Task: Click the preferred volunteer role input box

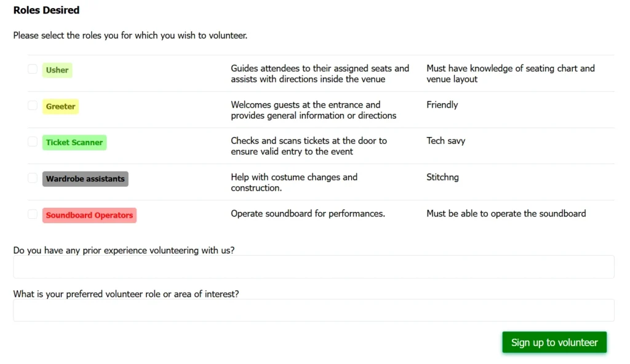Action: 314,311
